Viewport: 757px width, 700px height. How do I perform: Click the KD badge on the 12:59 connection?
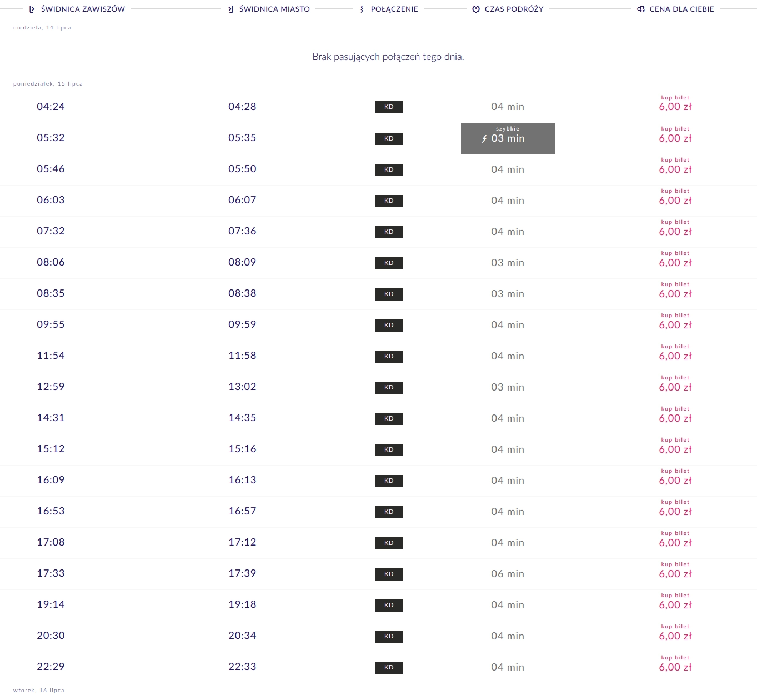pyautogui.click(x=389, y=387)
